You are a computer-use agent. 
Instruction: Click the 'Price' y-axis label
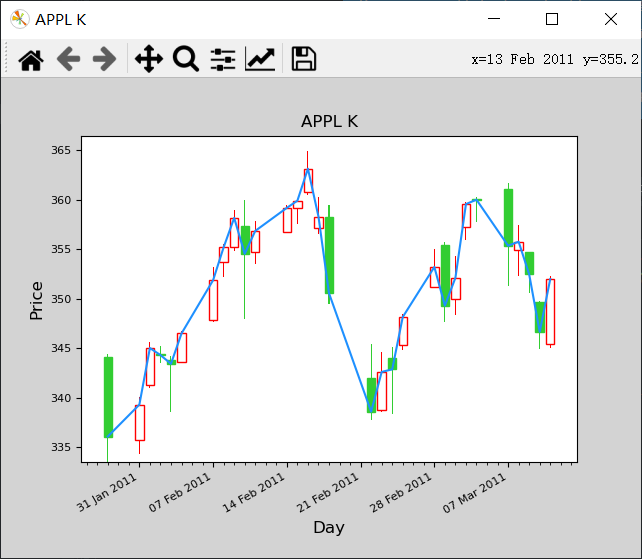(36, 301)
